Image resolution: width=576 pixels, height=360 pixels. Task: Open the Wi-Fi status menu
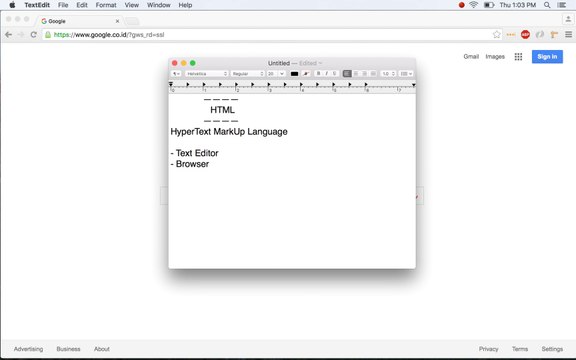click(x=474, y=5)
